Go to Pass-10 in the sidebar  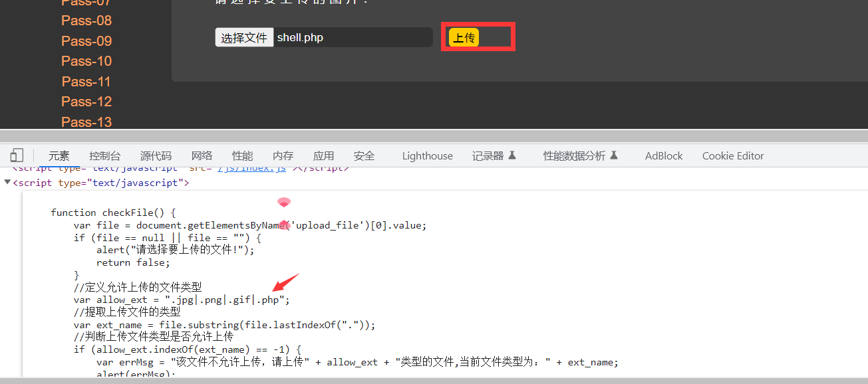coord(86,61)
